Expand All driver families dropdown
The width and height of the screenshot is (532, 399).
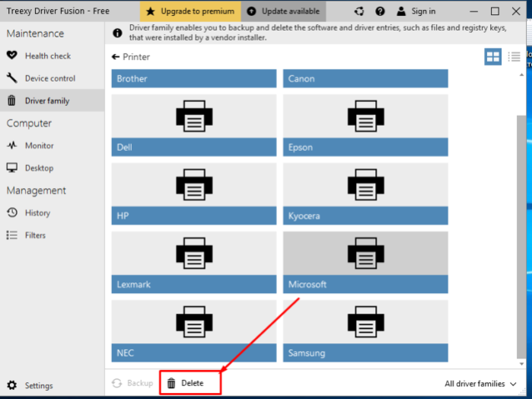480,384
